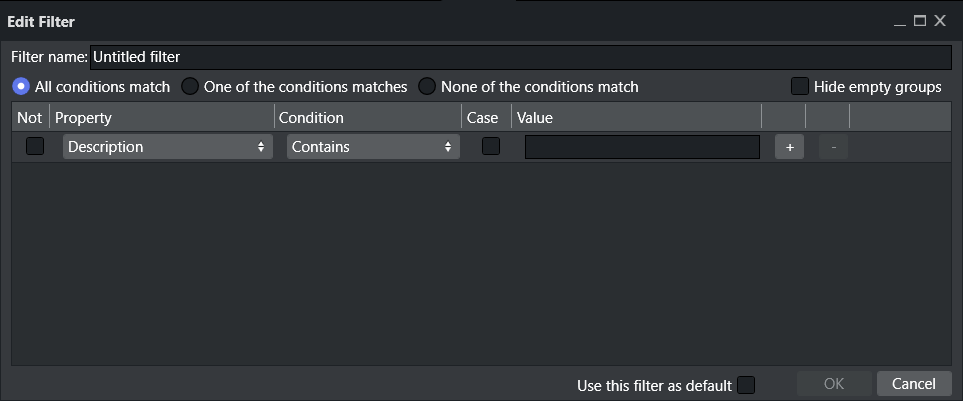The height and width of the screenshot is (401, 963).
Task: Open the Description property dropdown
Action: point(168,147)
